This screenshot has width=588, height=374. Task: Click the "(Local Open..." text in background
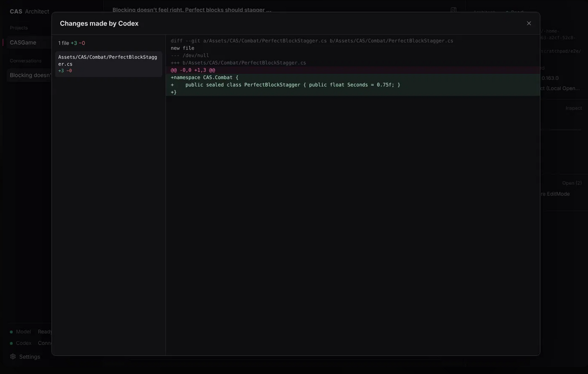(562, 88)
